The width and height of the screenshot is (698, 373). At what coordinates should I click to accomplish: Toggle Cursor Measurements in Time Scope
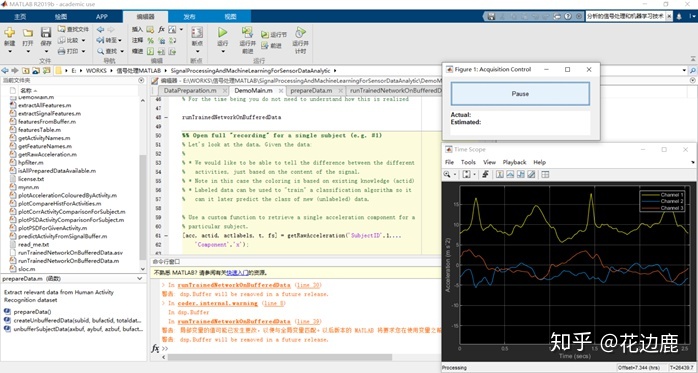[500, 174]
